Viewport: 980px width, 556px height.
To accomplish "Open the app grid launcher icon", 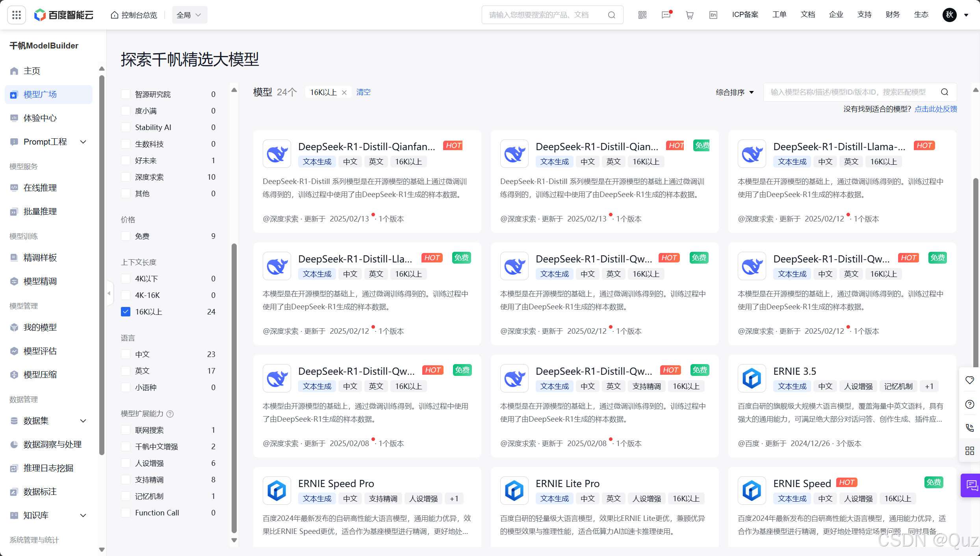I will (x=17, y=15).
